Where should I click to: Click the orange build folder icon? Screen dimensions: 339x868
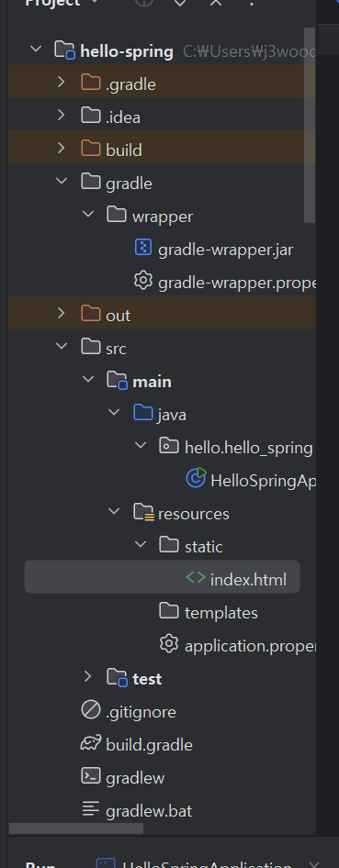click(x=90, y=149)
